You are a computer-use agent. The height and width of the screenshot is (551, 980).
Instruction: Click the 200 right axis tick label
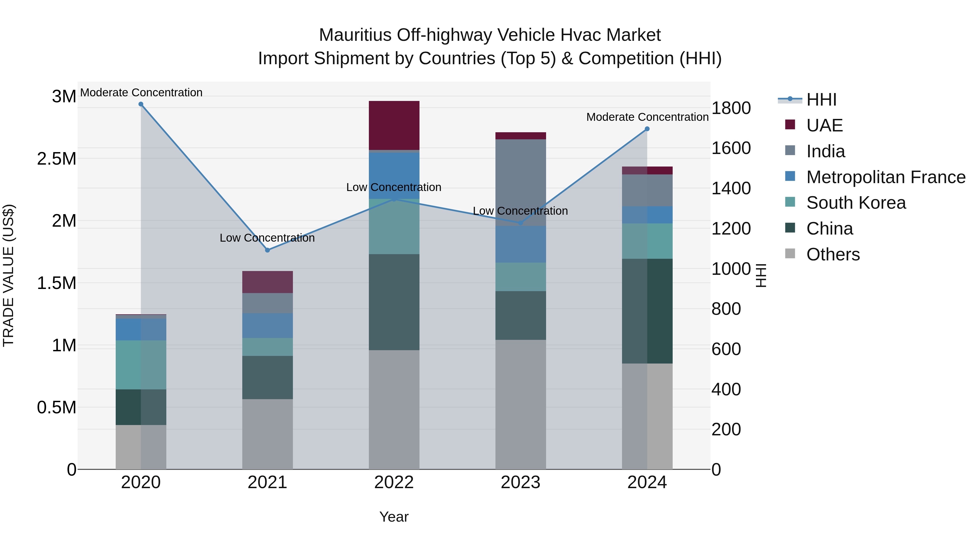click(x=726, y=429)
